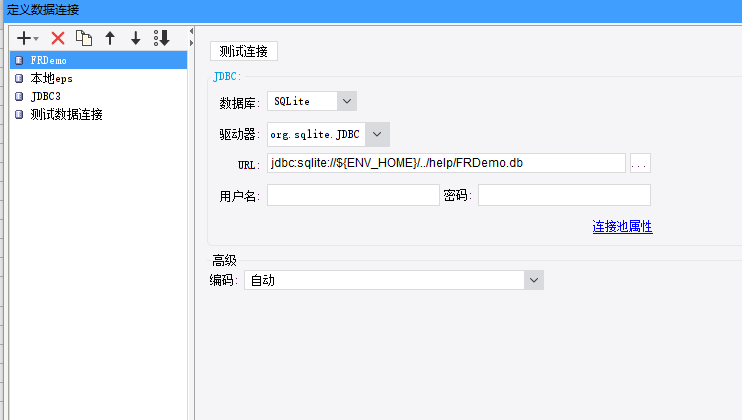Click the 测试连接 button
Viewport: 742px width, 420px height.
tap(244, 51)
